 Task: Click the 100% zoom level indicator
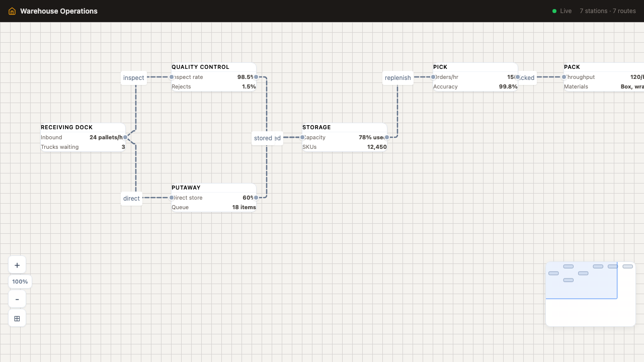click(x=20, y=282)
